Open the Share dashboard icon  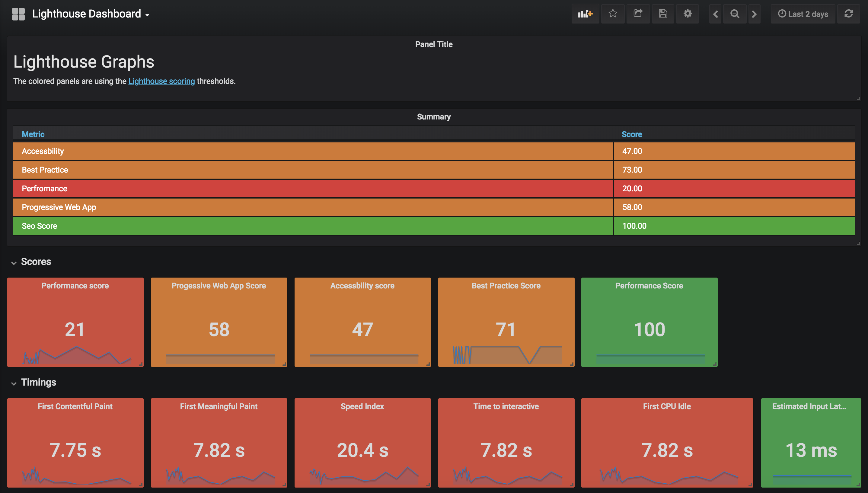[638, 14]
